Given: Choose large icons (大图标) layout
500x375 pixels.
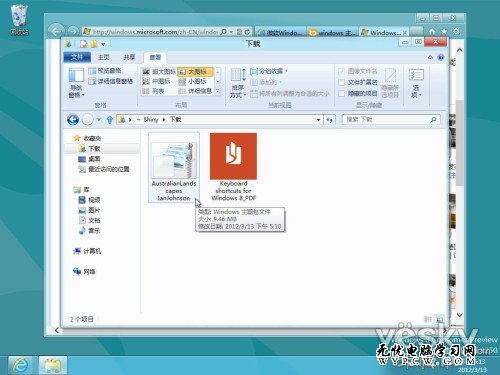Looking at the screenshot, I should (195, 71).
